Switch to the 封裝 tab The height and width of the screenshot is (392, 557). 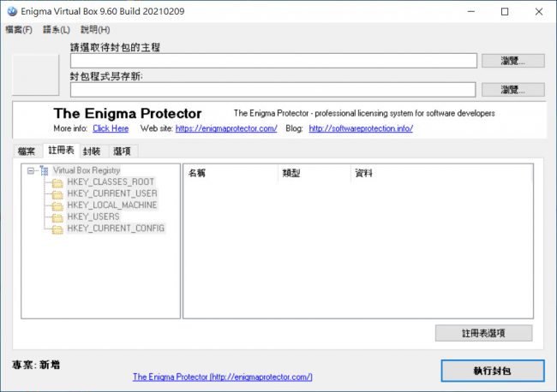[x=92, y=151]
